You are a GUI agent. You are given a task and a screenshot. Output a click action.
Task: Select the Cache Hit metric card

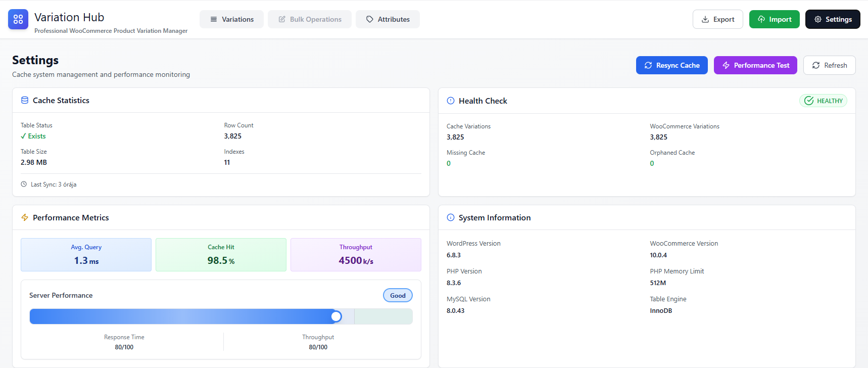click(221, 255)
